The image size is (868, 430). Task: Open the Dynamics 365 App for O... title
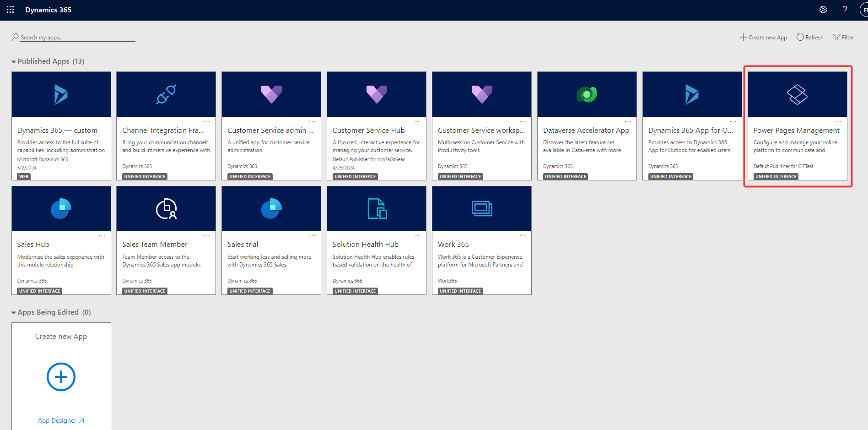[x=690, y=131]
